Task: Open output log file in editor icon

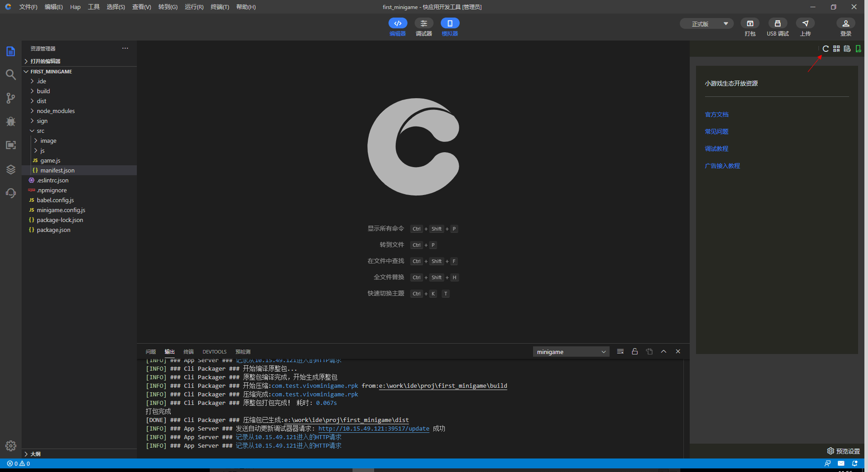Action: (649, 352)
